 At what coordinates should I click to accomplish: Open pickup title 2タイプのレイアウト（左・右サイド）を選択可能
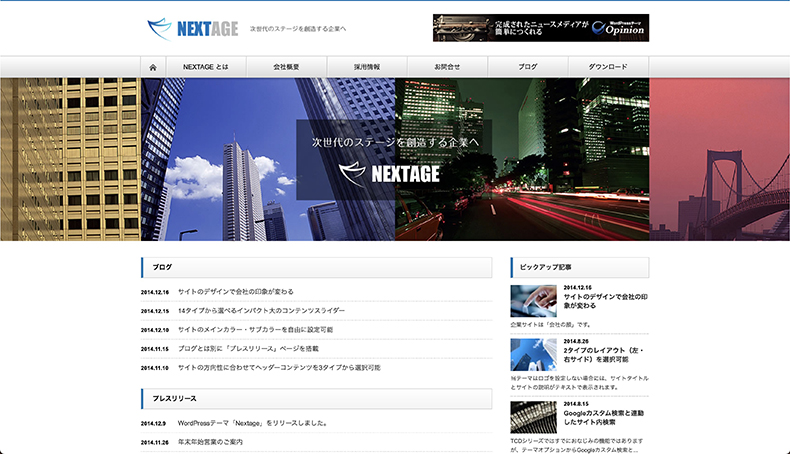(604, 355)
